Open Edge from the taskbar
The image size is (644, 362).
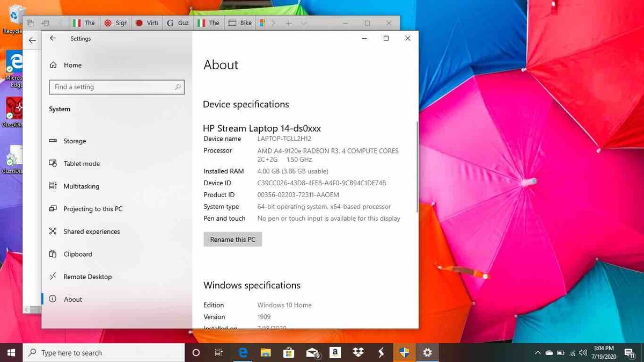pyautogui.click(x=243, y=353)
